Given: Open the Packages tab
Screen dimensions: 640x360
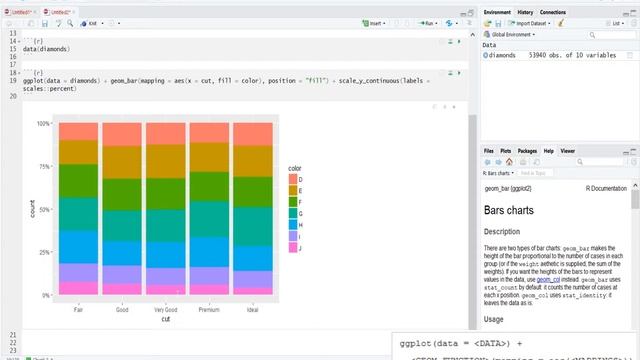Looking at the screenshot, I should tap(527, 151).
